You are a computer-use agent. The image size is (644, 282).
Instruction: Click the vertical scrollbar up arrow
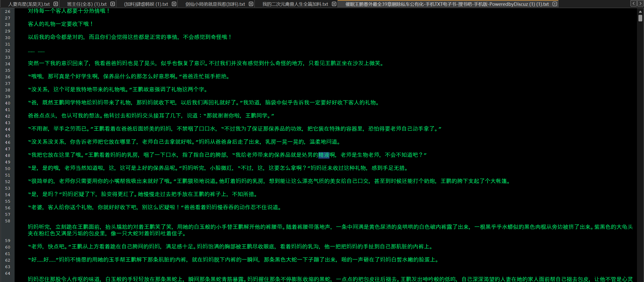[x=640, y=12]
